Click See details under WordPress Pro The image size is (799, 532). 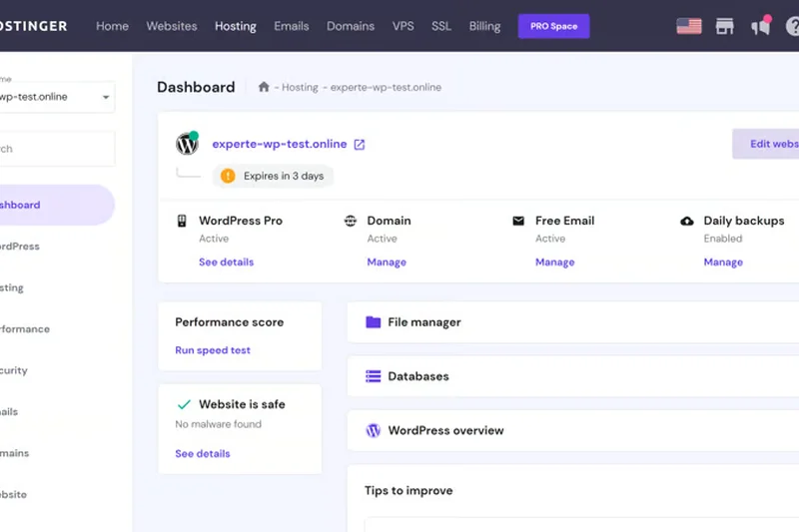coord(227,262)
